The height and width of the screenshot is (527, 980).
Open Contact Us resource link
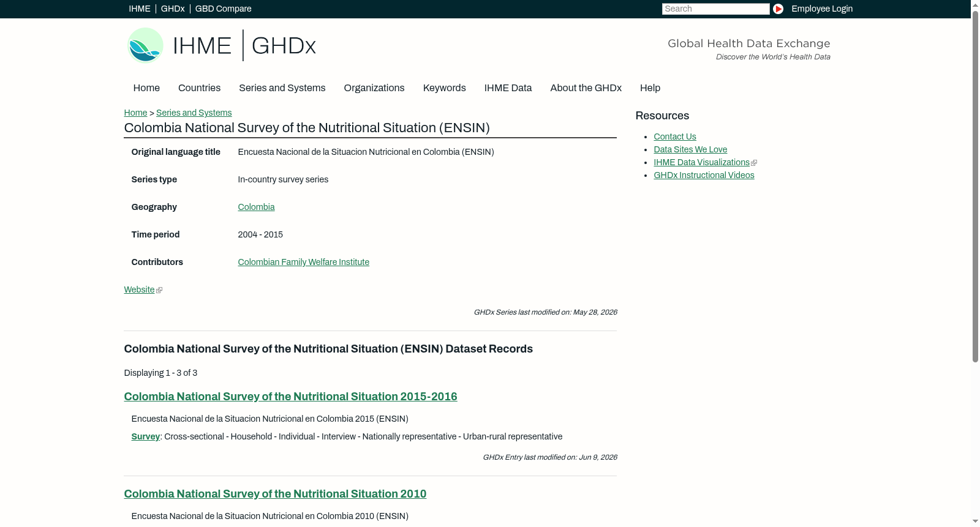pyautogui.click(x=675, y=136)
